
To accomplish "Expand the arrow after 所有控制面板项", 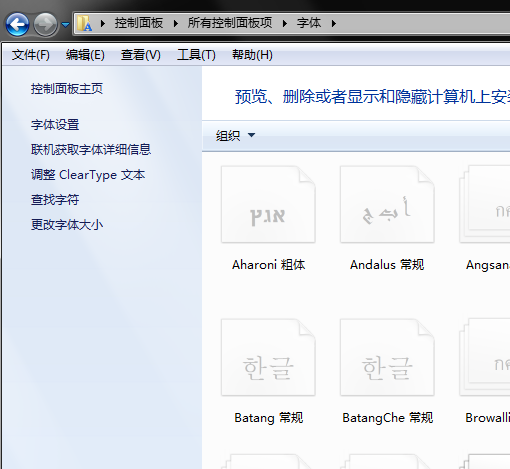I will point(285,23).
